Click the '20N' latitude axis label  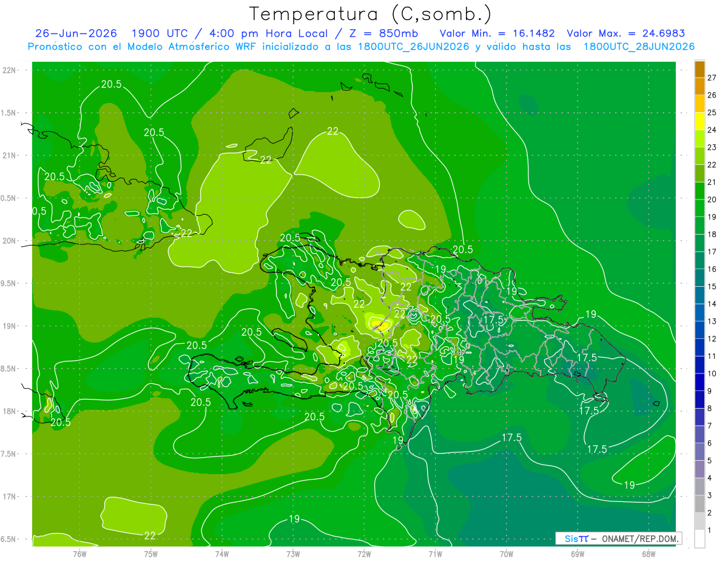(8, 241)
